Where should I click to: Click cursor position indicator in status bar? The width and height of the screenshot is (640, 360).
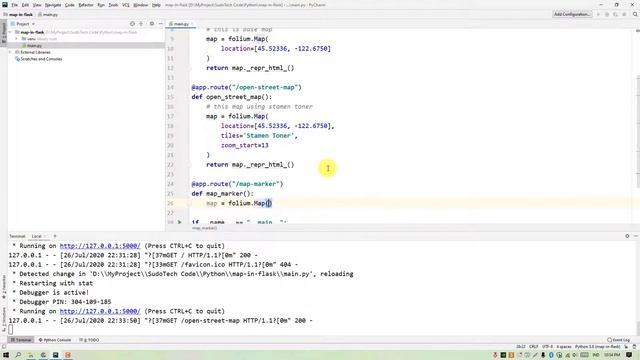[521, 347]
